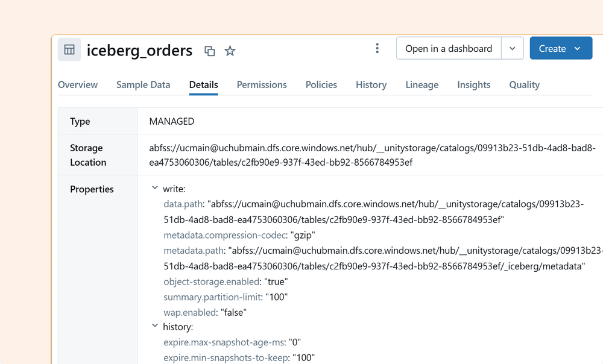View the History tab

(x=371, y=85)
